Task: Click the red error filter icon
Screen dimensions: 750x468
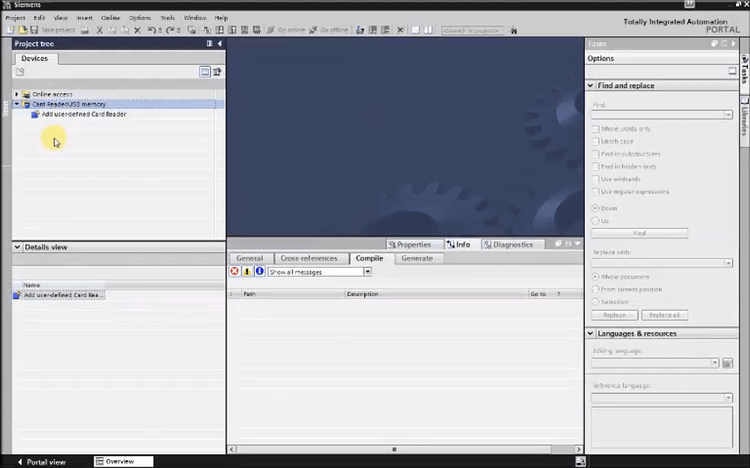Action: [x=235, y=271]
